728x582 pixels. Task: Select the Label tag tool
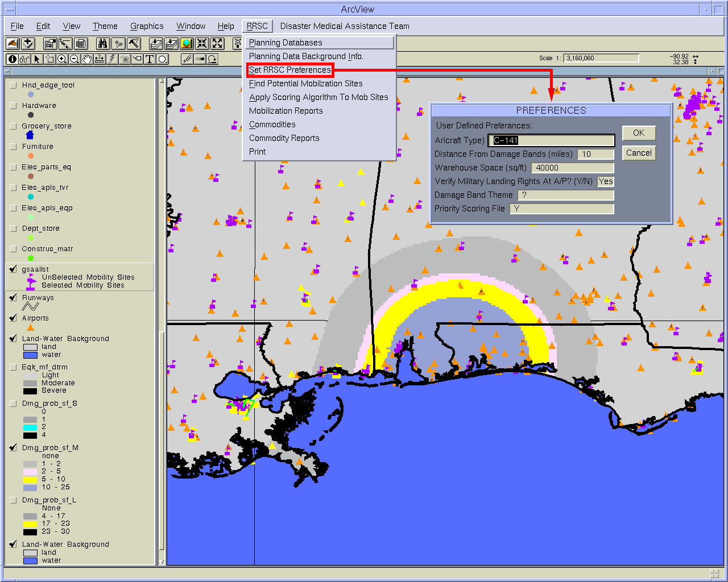137,59
